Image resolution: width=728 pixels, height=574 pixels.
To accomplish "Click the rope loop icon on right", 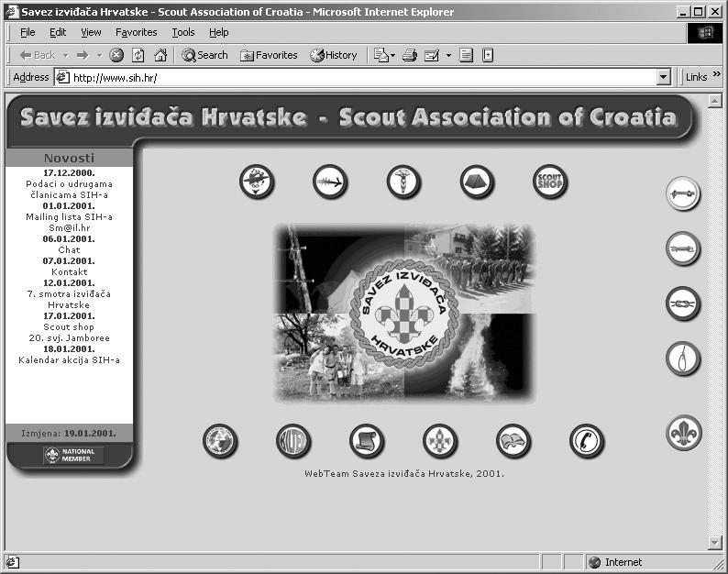I will point(683,359).
